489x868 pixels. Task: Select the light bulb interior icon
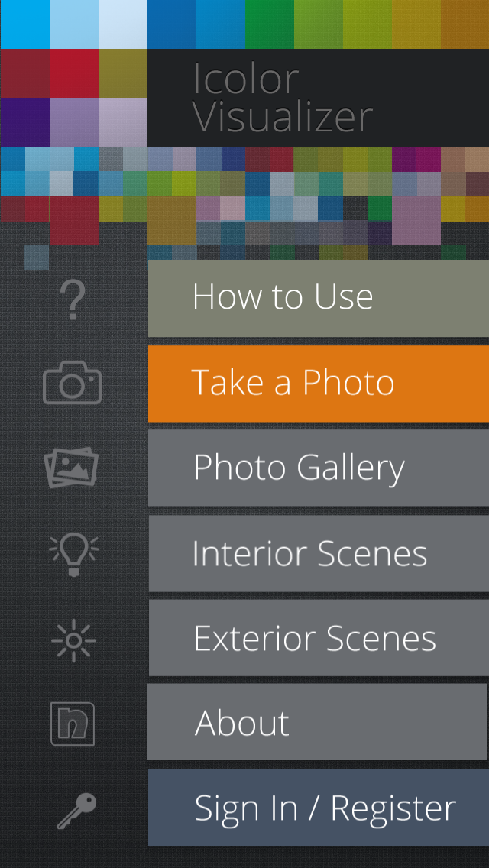click(x=73, y=553)
